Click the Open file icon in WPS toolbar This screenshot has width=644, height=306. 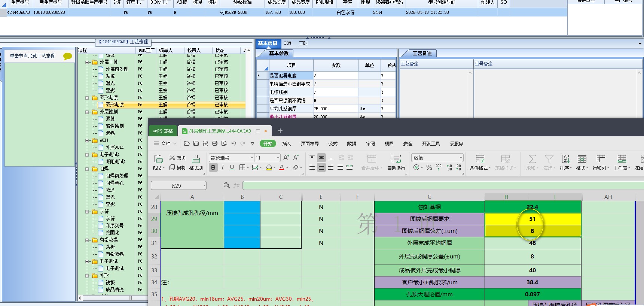point(187,143)
